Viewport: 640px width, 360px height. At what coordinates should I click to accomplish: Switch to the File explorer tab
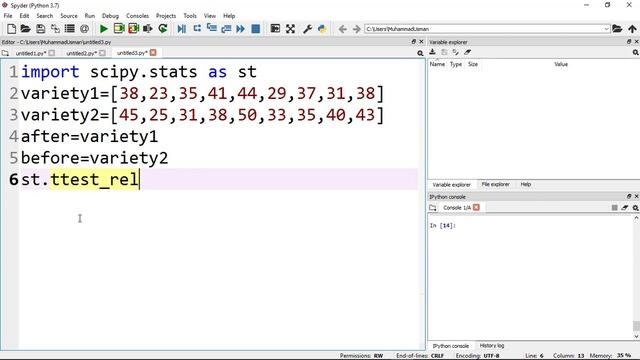(x=495, y=184)
